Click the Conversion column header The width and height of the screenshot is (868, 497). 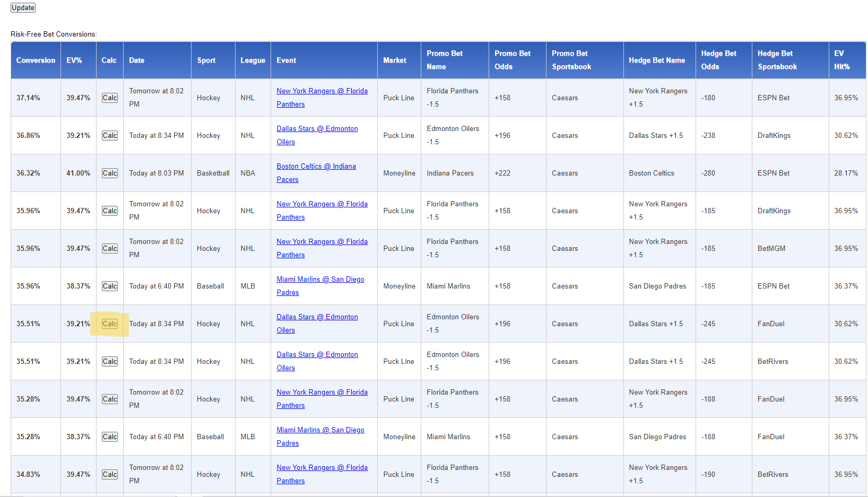[36, 60]
